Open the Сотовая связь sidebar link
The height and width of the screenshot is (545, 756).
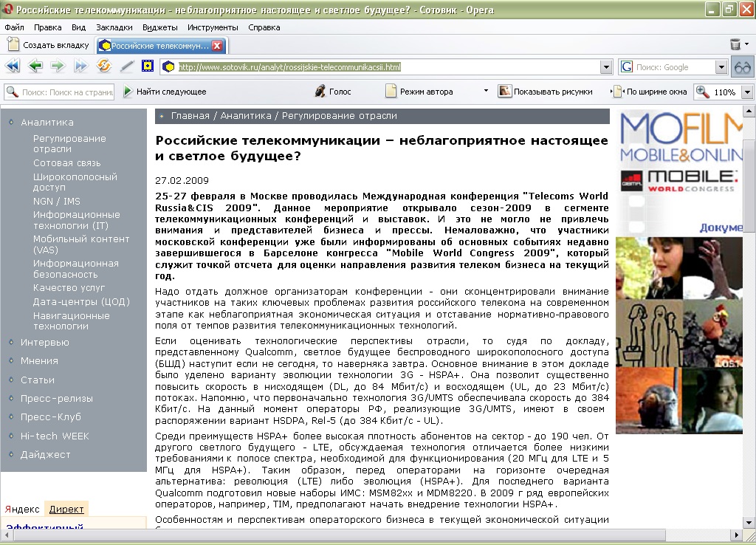[x=67, y=163]
